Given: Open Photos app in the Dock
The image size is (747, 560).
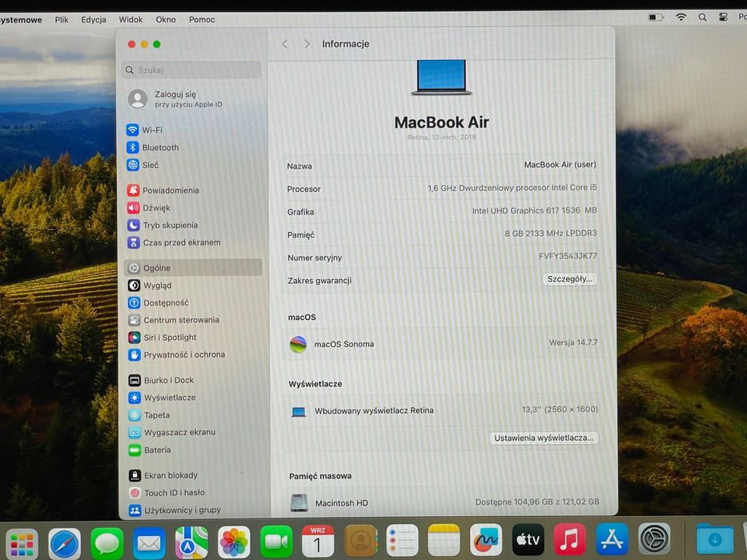Looking at the screenshot, I should 234,542.
